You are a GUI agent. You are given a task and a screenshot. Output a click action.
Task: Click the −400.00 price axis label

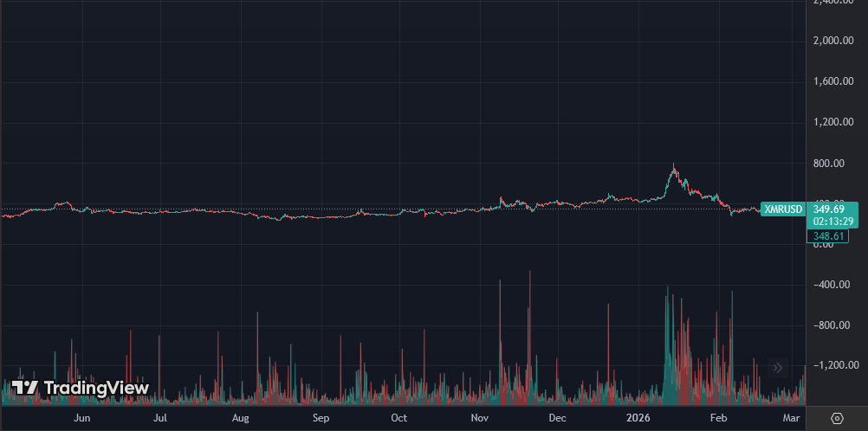click(833, 285)
